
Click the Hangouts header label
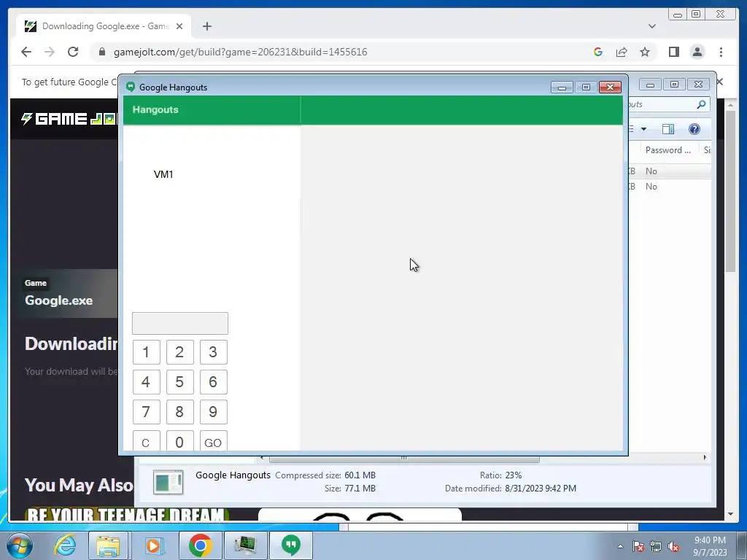pos(155,109)
